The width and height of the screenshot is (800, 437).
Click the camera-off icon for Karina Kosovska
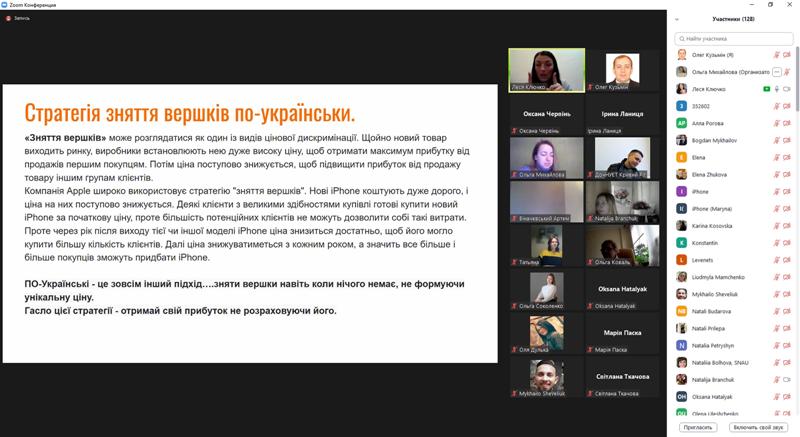[787, 226]
